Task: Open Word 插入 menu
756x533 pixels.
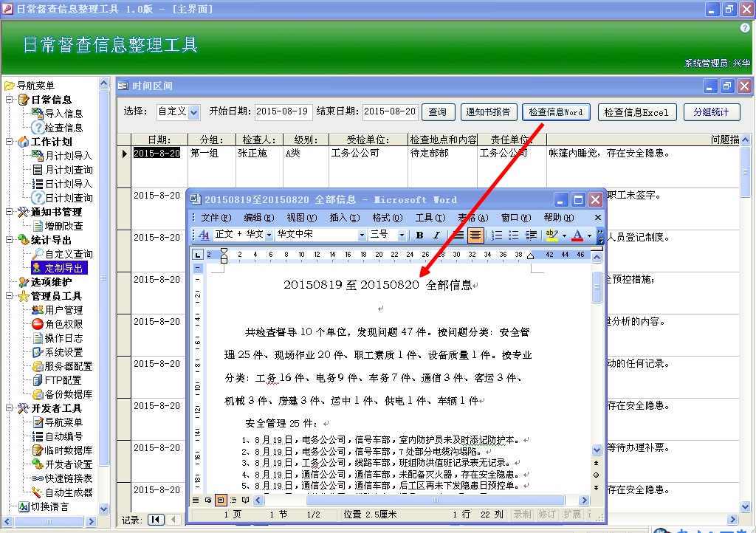Action: pos(344,218)
